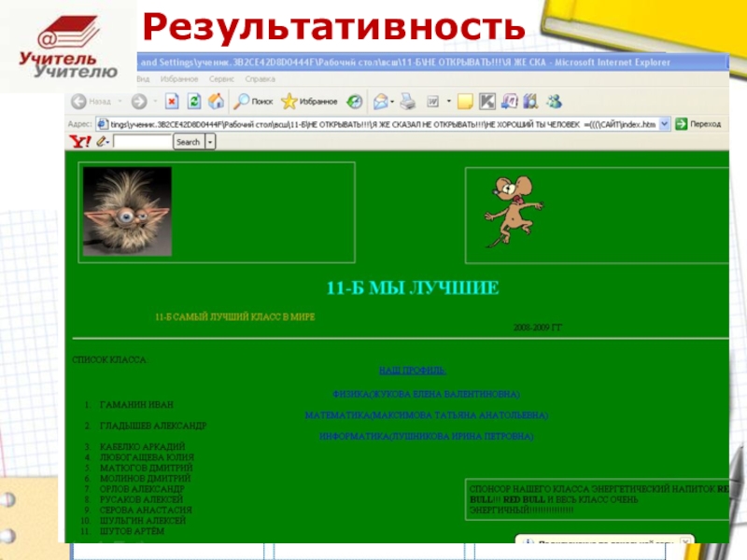Select РУСАКОВ АЛЕКСЕЙ in class list
747x560 pixels.
(x=142, y=499)
